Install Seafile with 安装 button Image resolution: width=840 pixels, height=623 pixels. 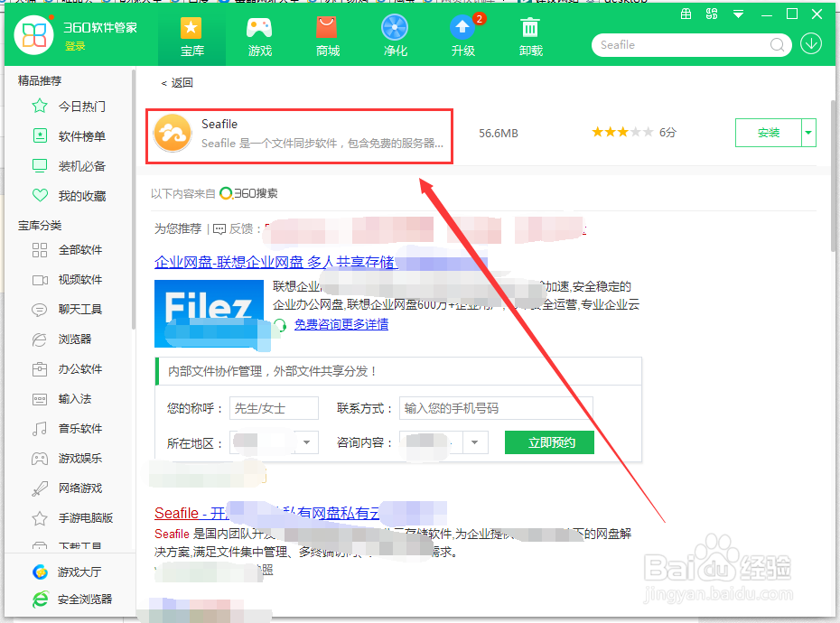pyautogui.click(x=769, y=133)
